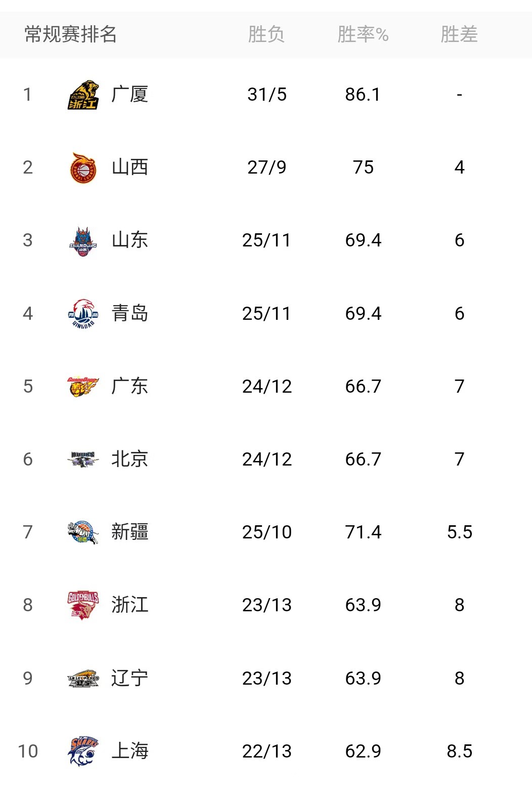This screenshot has height=798, width=532.
Task: Select the 常规赛排名 heading
Action: pyautogui.click(x=71, y=34)
